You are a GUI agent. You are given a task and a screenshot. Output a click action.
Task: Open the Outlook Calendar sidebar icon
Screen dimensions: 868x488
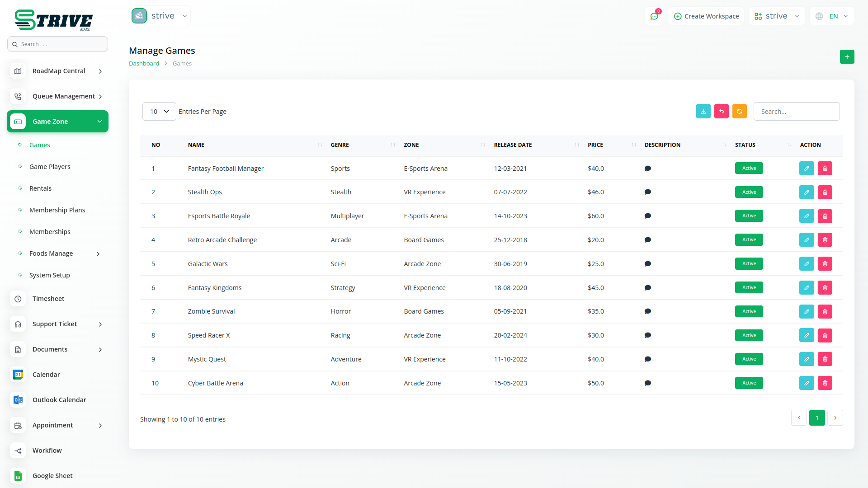(18, 400)
